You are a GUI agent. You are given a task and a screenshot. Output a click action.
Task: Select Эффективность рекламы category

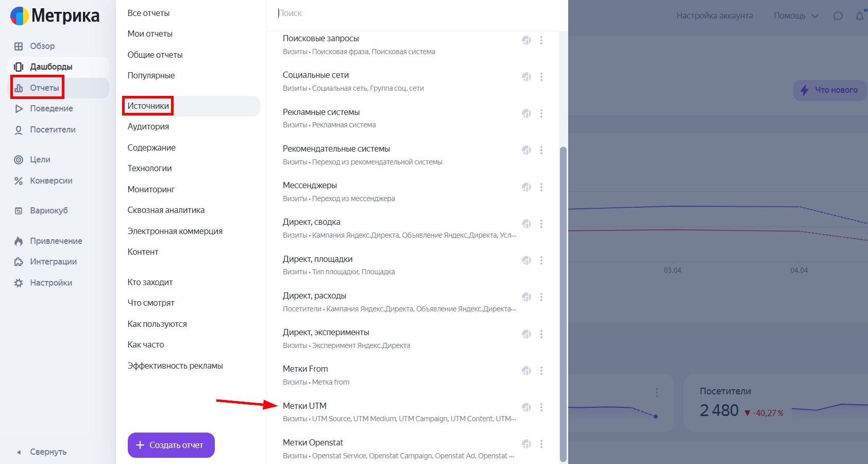click(175, 366)
